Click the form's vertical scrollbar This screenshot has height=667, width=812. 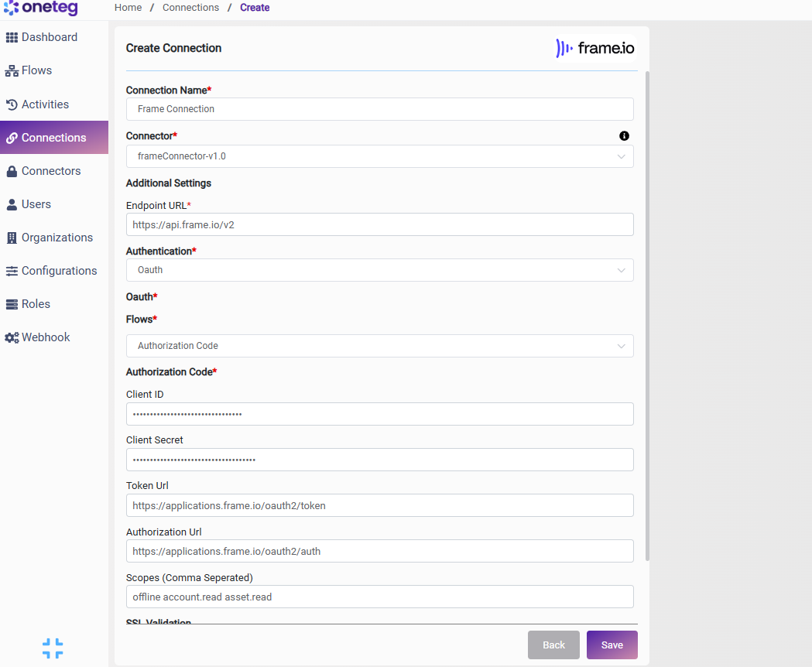647,316
